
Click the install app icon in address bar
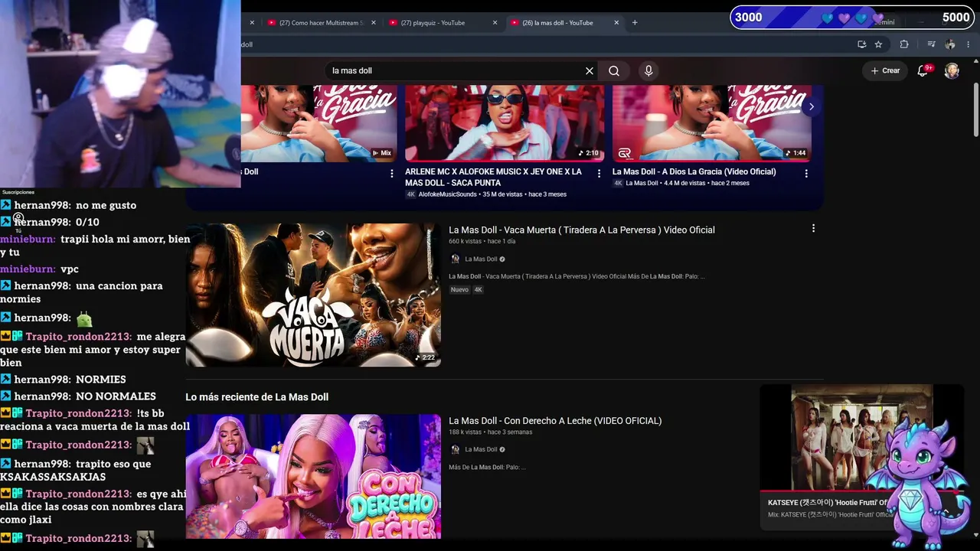tap(861, 44)
